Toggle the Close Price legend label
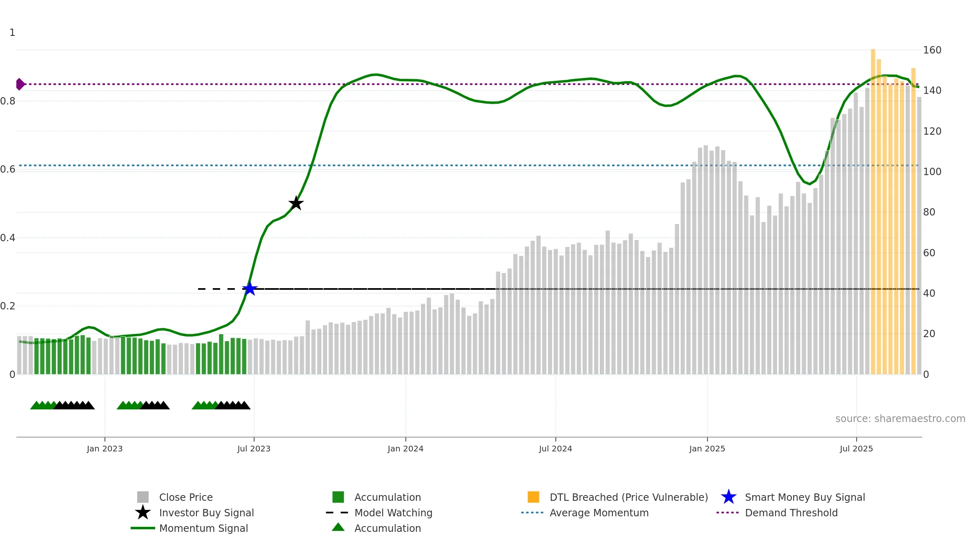This screenshot has width=980, height=551. [186, 497]
